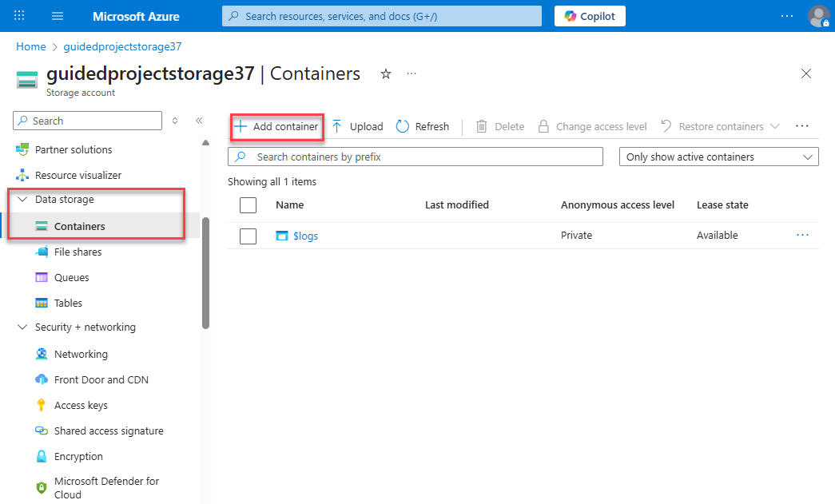
Task: Open the top bar ellipsis menu
Action: 786,16
